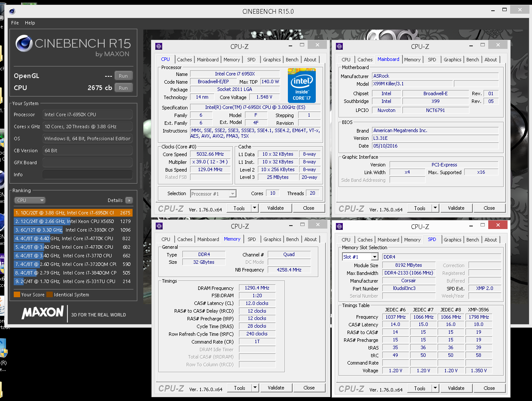Open the Details arrow in Ranking

coord(129,200)
